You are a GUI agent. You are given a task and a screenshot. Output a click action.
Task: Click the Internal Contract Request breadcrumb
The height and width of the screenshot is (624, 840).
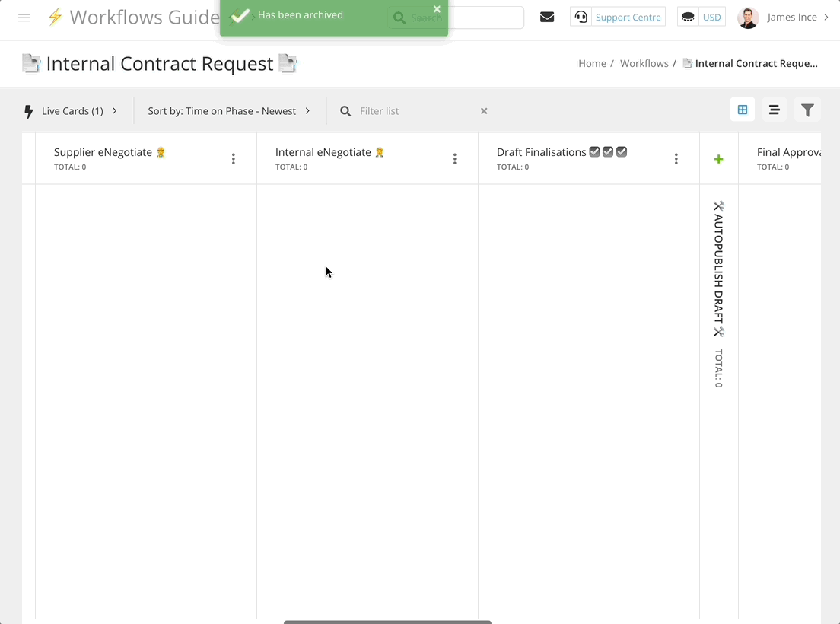click(x=750, y=64)
